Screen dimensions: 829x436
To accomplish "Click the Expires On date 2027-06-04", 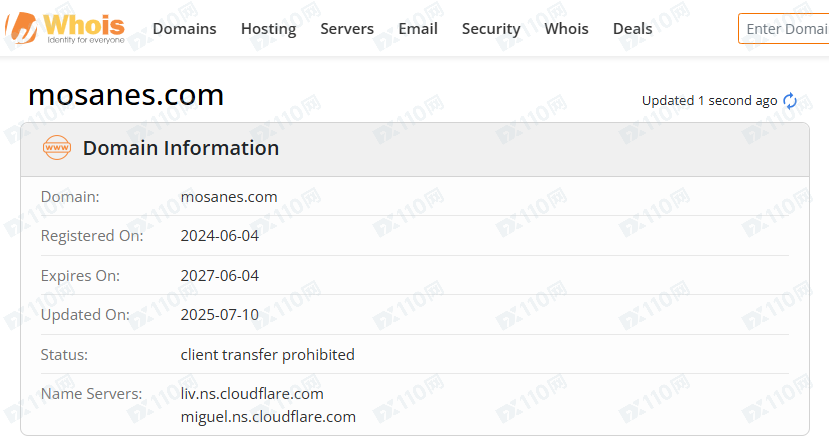I will coord(219,275).
